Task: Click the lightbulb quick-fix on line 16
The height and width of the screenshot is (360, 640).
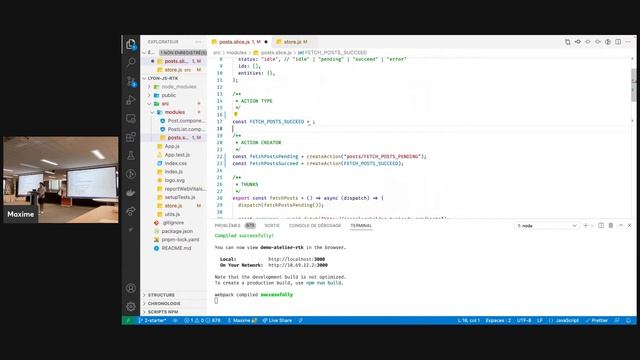Action: pyautogui.click(x=236, y=115)
